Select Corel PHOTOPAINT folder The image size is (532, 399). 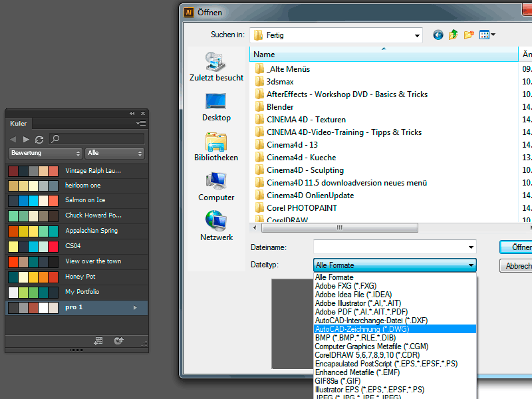pos(296,208)
